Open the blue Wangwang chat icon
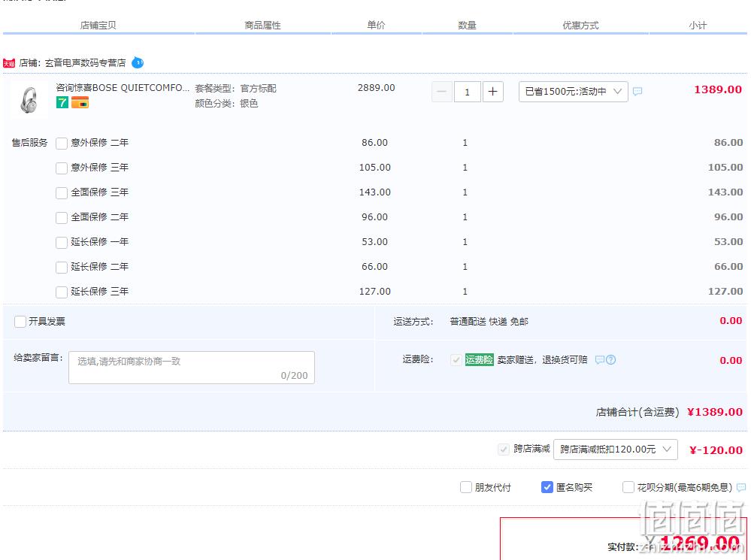 coord(138,62)
